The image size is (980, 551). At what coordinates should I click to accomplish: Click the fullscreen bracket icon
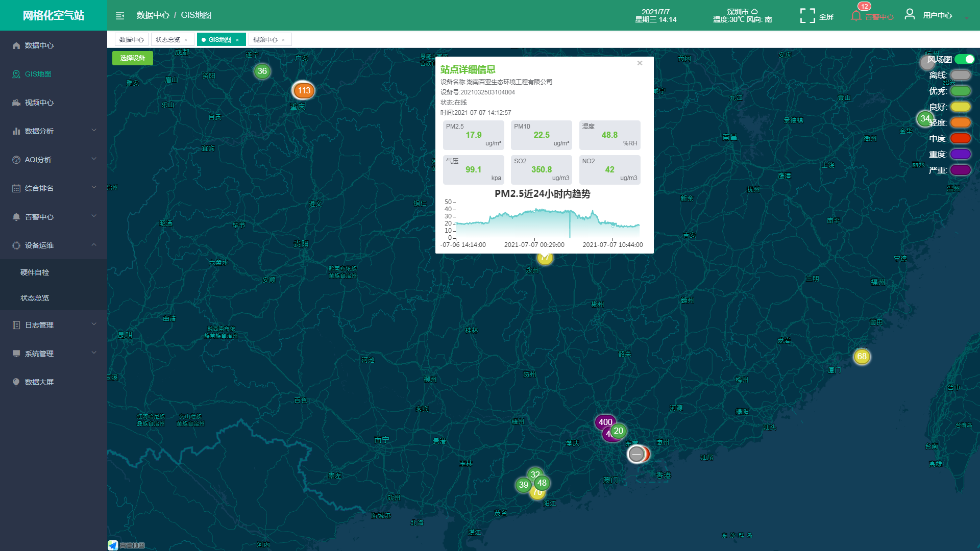tap(807, 16)
